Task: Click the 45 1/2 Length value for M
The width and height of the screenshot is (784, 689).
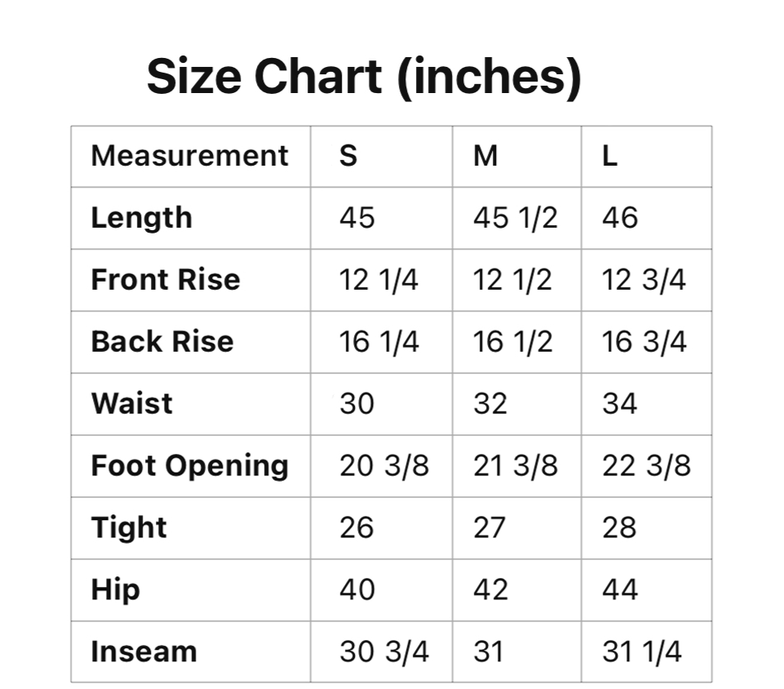Action: [x=515, y=218]
